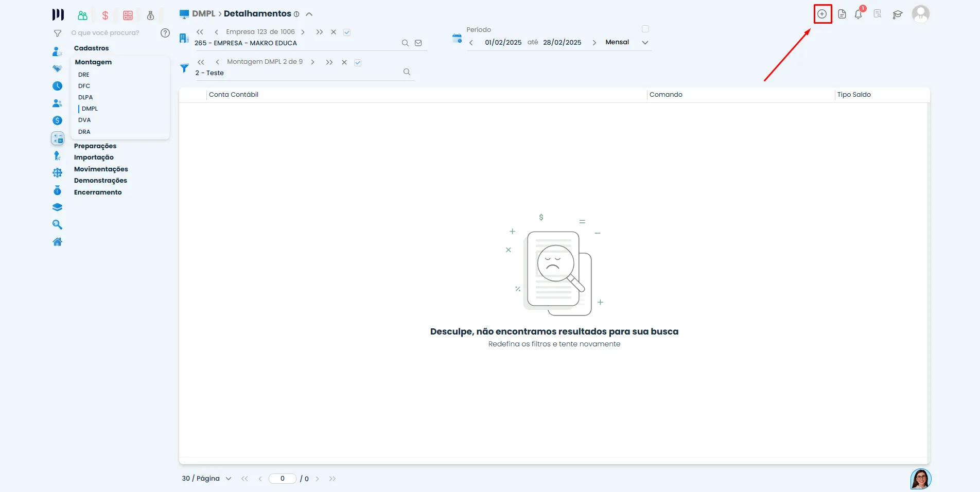Viewport: 980px width, 492px height.
Task: Click the sidebar handshake icon
Action: [x=57, y=68]
